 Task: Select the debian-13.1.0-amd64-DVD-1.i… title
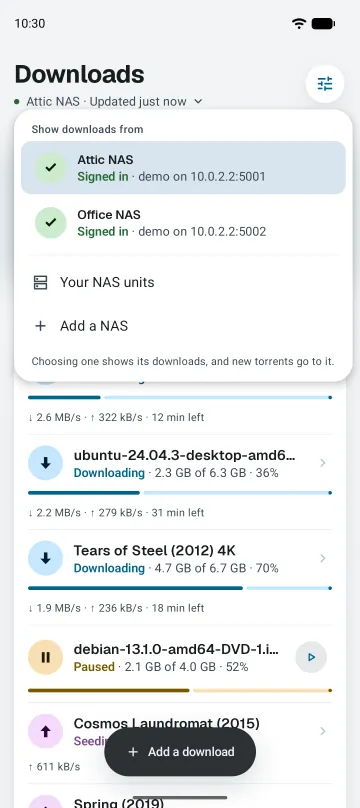177,649
